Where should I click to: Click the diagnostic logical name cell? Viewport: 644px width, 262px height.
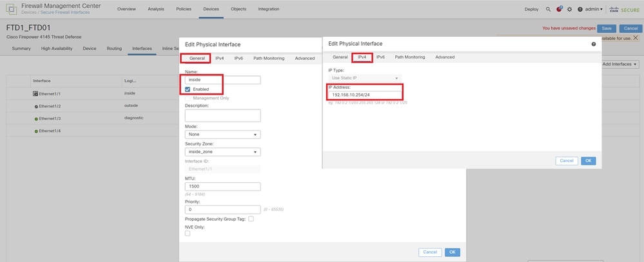(x=133, y=118)
